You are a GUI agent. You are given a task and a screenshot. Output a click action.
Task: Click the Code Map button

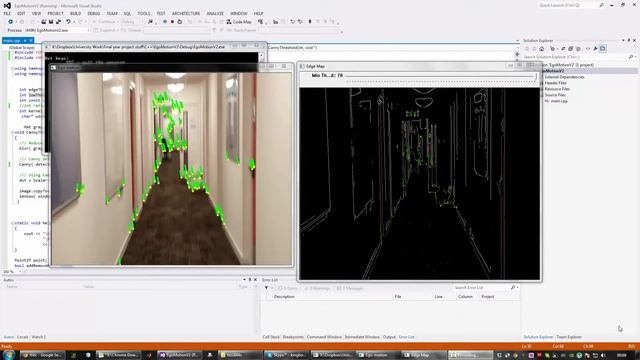[x=239, y=22]
